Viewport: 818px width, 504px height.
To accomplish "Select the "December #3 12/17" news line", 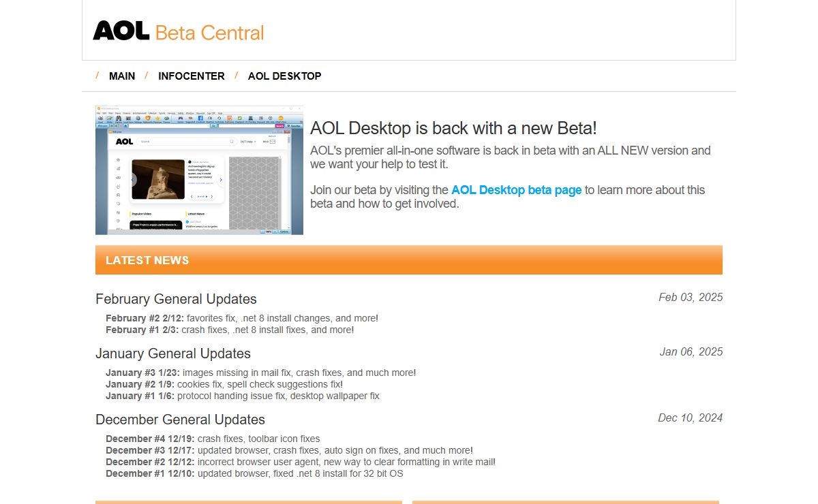I will [289, 450].
